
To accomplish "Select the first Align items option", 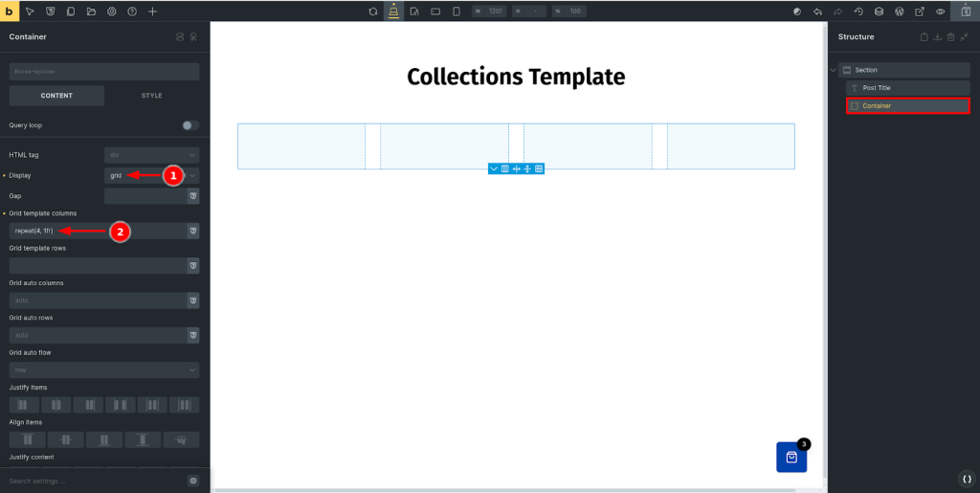I will pos(28,439).
